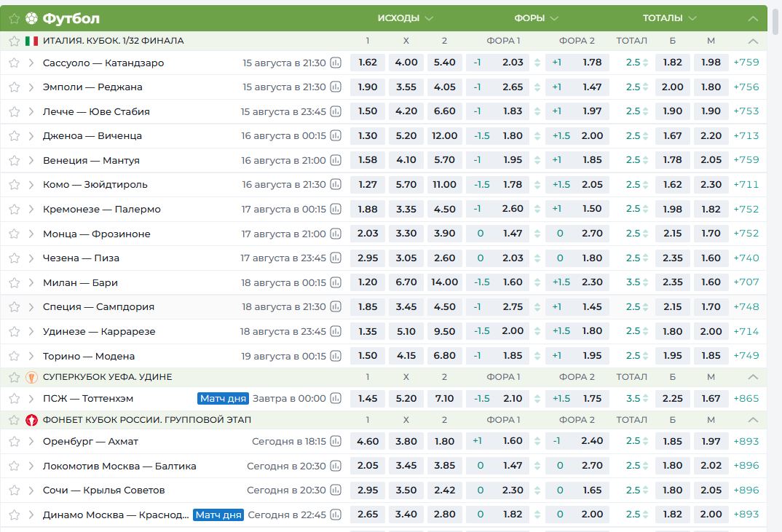Open statistics icon for Лечче — Юве Стабия
Image resolution: width=782 pixels, height=532 pixels.
coord(336,111)
